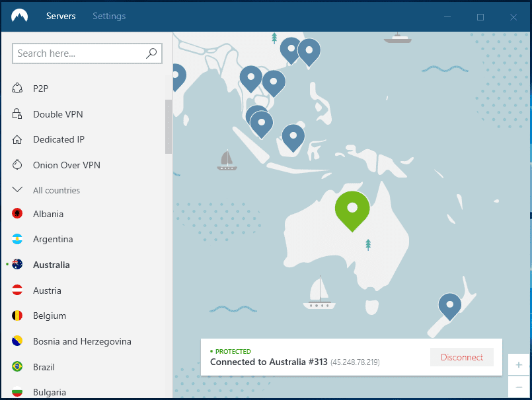Click the Dedicated IP house icon
532x400 pixels.
(x=17, y=139)
